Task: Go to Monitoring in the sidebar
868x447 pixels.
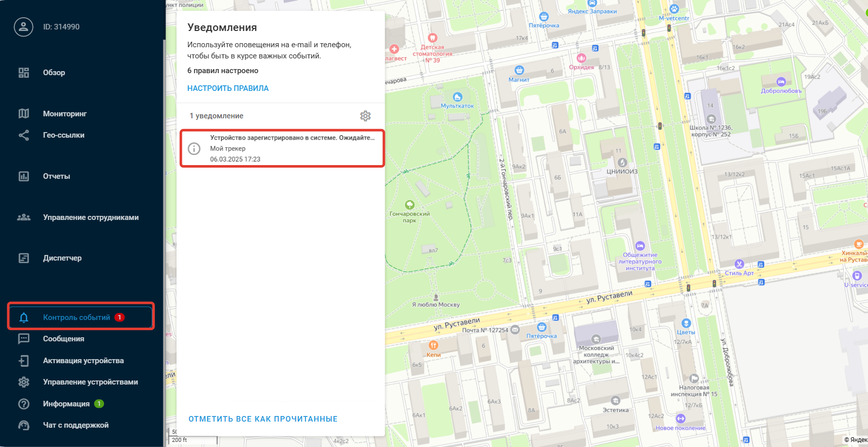Action: 64,114
